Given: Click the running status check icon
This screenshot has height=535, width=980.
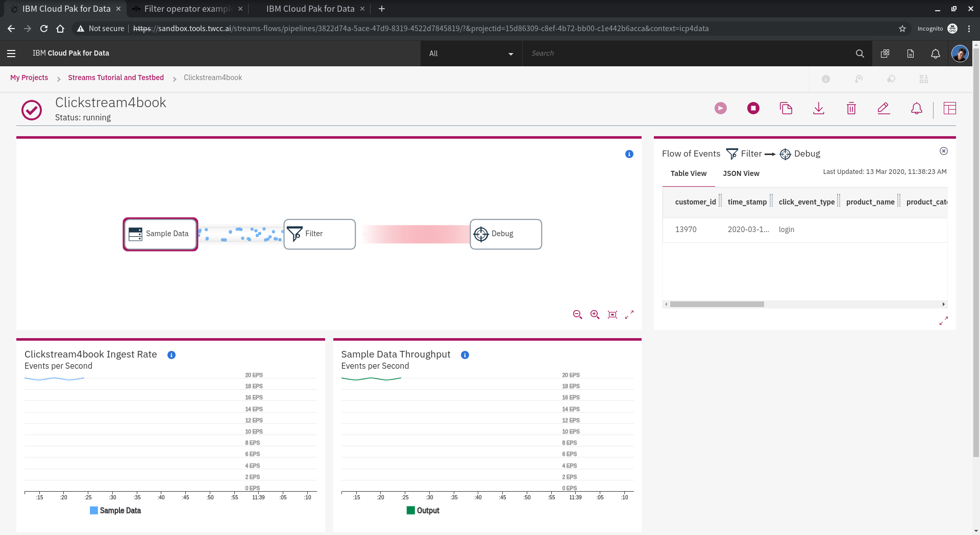Looking at the screenshot, I should pyautogui.click(x=32, y=110).
